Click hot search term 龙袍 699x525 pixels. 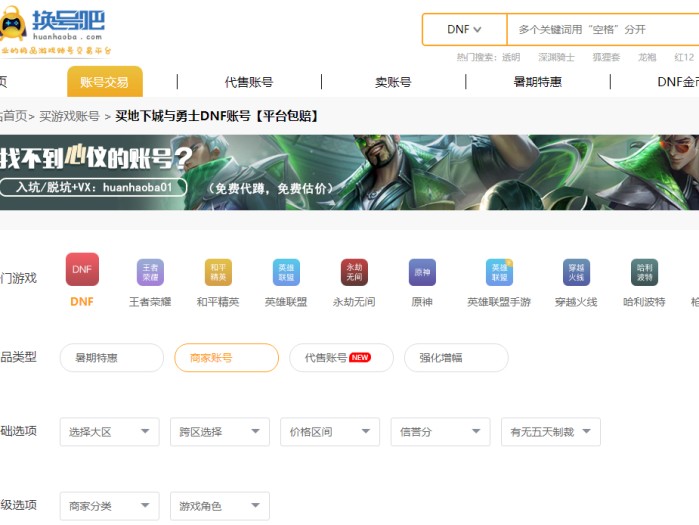click(647, 57)
